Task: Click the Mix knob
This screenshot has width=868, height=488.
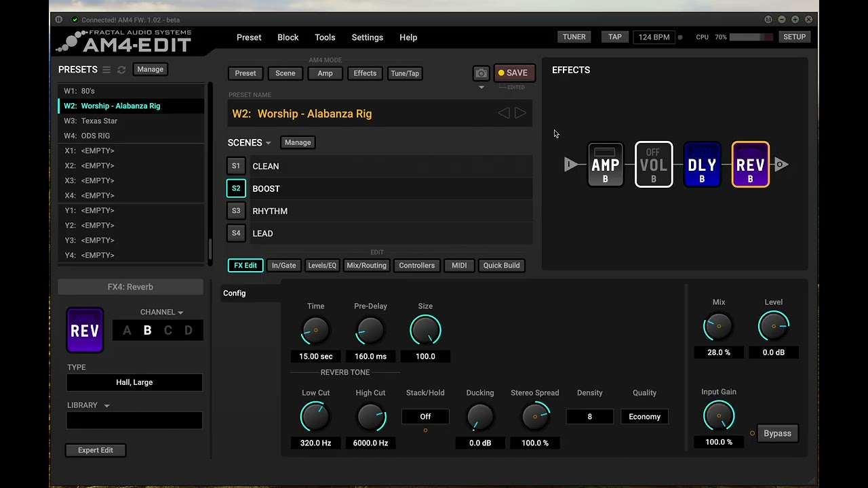Action: point(719,326)
